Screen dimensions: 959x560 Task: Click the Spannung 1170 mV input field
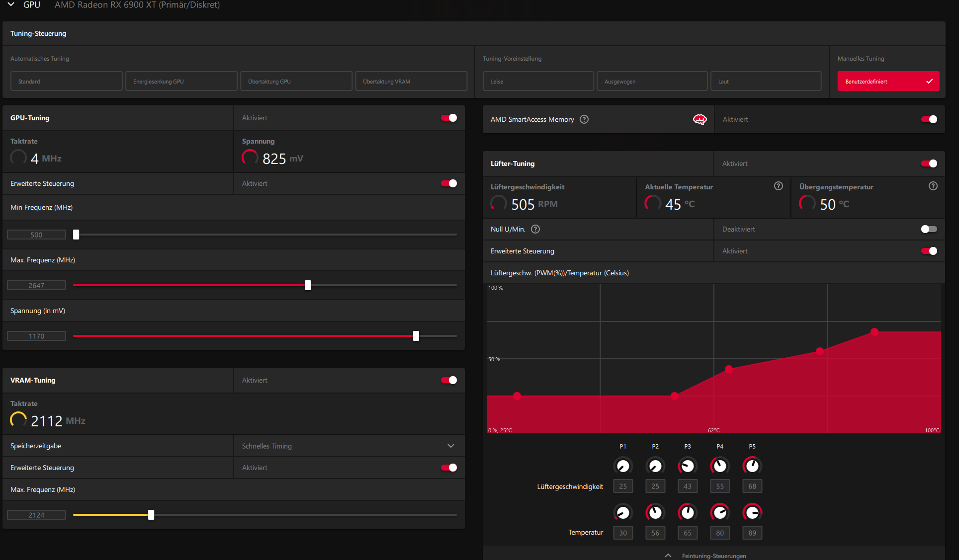36,336
